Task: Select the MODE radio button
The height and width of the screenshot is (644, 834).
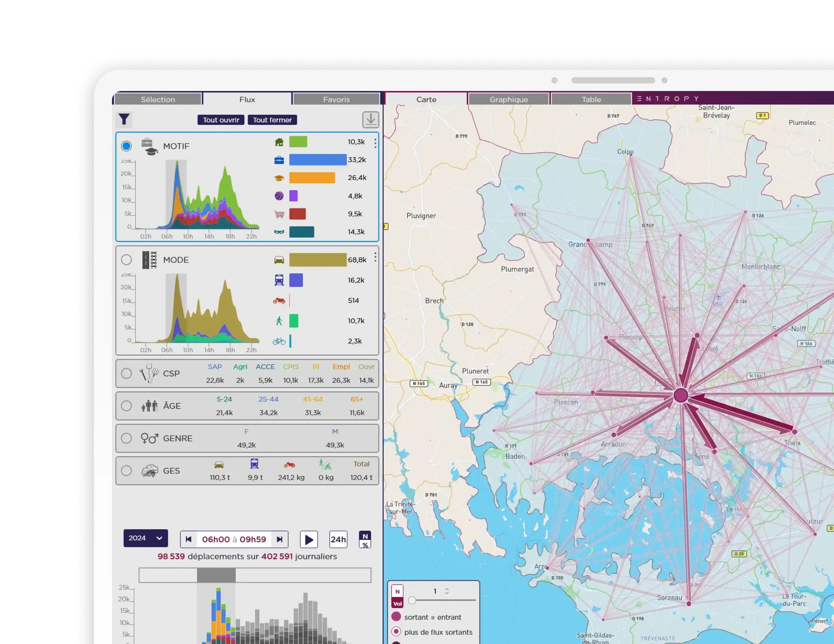Action: pyautogui.click(x=126, y=260)
